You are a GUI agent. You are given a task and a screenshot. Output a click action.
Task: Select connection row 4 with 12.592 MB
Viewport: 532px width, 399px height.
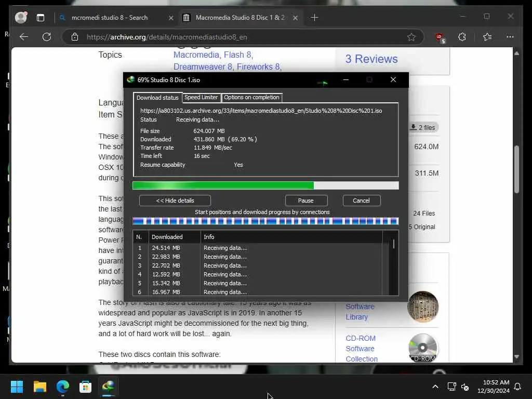pyautogui.click(x=258, y=274)
